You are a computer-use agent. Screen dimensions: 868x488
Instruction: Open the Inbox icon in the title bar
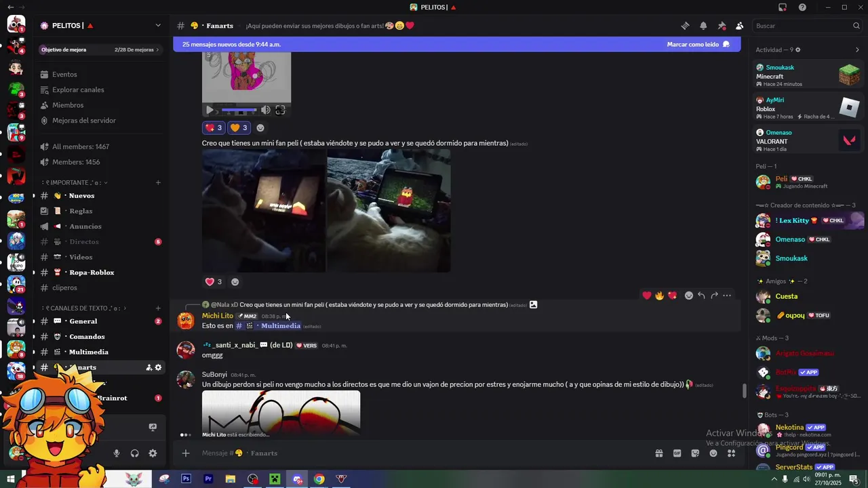coord(783,7)
